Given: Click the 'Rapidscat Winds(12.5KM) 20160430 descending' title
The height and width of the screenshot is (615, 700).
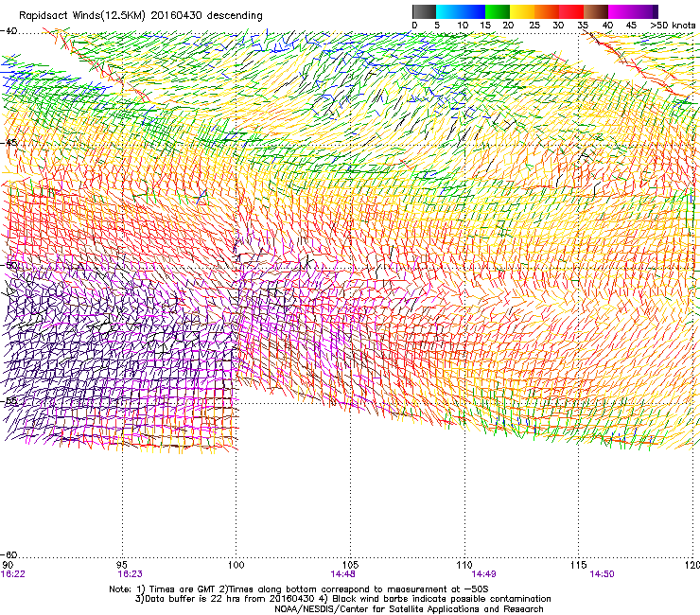Looking at the screenshot, I should point(141,16).
